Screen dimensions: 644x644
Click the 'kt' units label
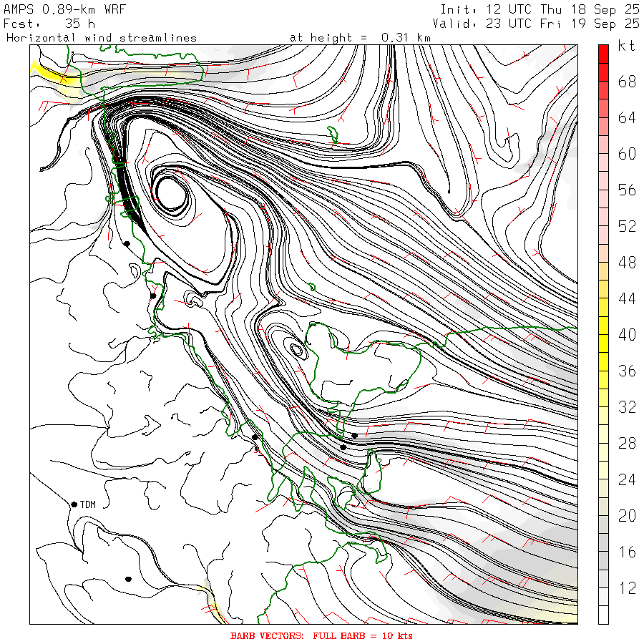pos(627,47)
